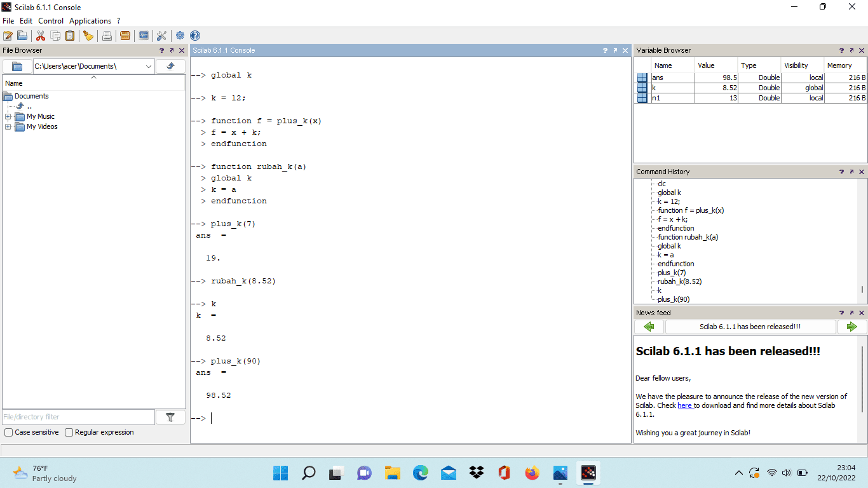Click the filter funnel button in File Browser

pyautogui.click(x=170, y=417)
